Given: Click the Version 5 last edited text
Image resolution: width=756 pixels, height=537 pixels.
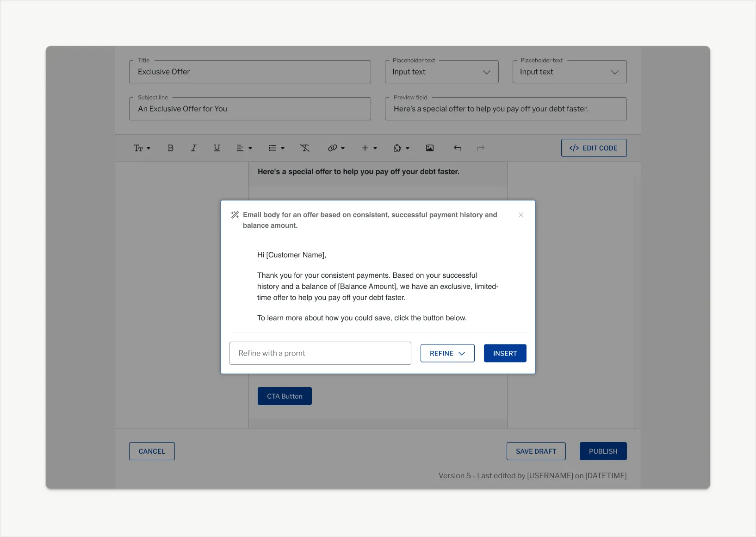Looking at the screenshot, I should (x=533, y=475).
